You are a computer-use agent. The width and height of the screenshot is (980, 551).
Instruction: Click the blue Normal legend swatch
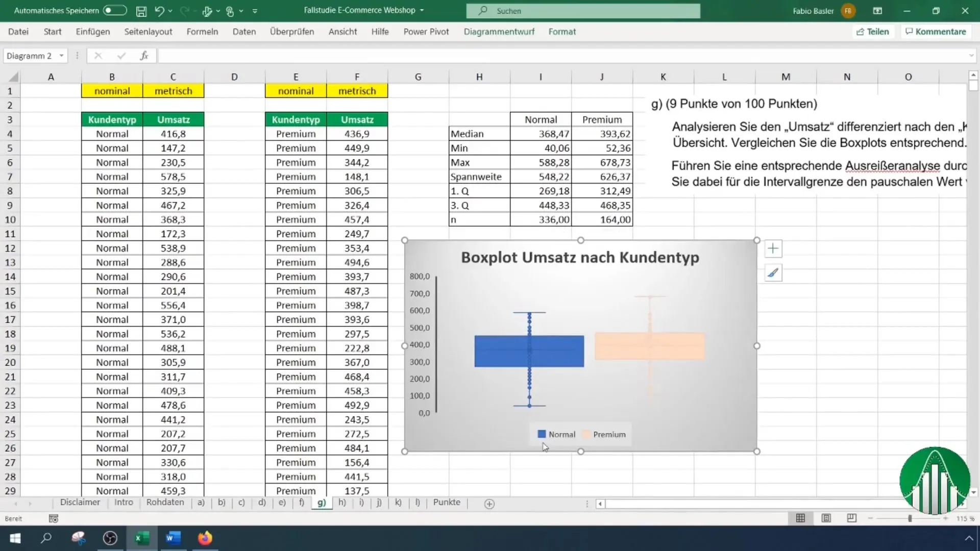pos(542,434)
